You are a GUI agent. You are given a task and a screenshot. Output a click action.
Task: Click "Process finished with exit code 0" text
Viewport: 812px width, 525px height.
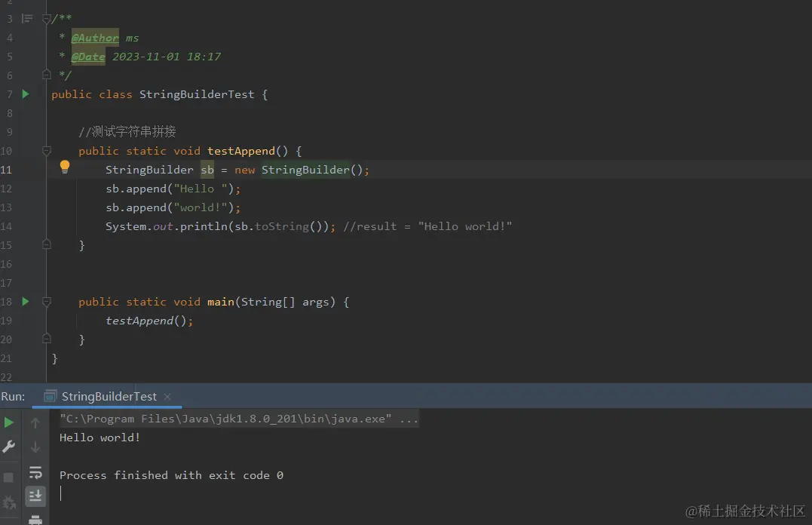[x=171, y=475]
